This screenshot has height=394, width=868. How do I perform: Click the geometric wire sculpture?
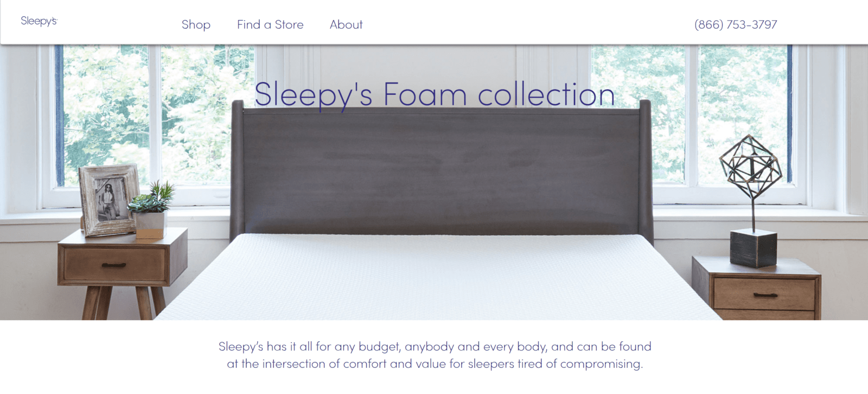click(x=751, y=166)
